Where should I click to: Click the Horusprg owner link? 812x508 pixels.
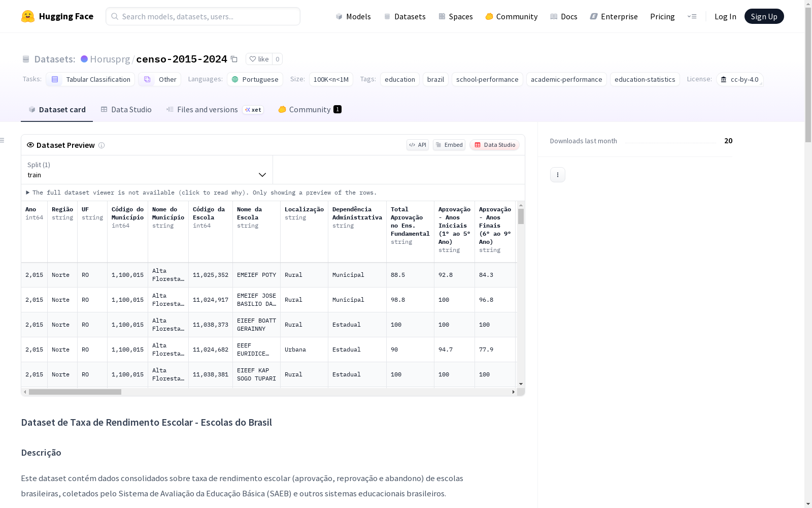pos(110,59)
